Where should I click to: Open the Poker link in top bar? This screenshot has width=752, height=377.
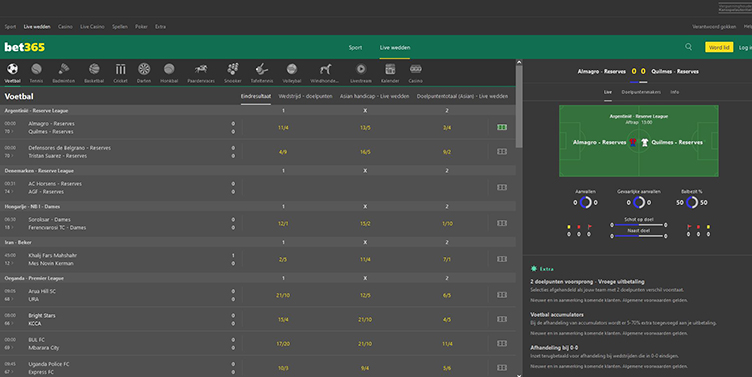point(141,27)
